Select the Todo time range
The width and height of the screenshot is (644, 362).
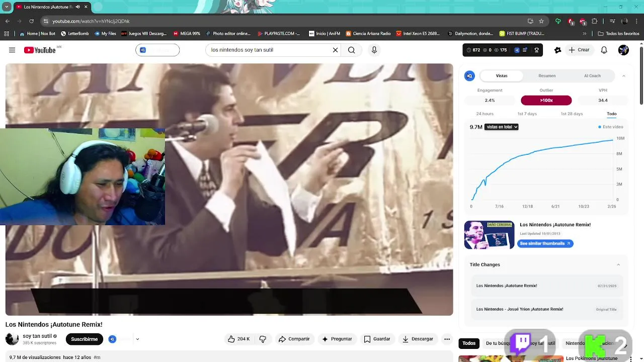tap(611, 114)
